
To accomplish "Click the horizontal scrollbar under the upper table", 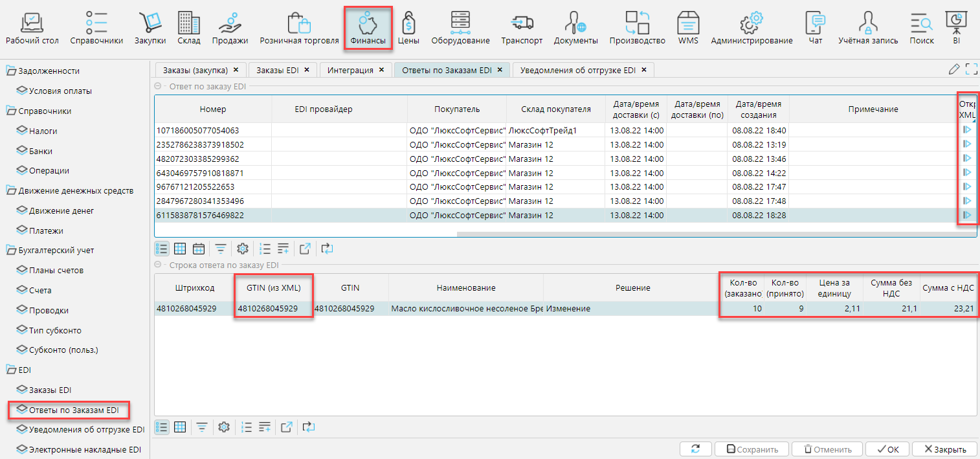I will (x=712, y=234).
